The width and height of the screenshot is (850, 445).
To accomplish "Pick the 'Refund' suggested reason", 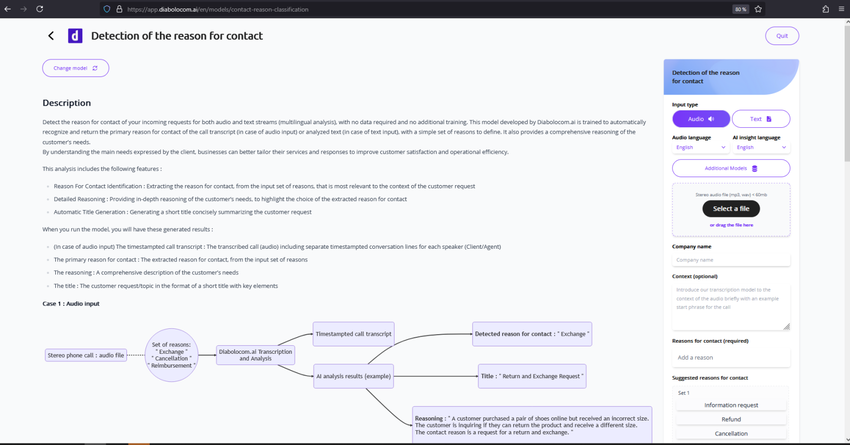I will coord(731,419).
